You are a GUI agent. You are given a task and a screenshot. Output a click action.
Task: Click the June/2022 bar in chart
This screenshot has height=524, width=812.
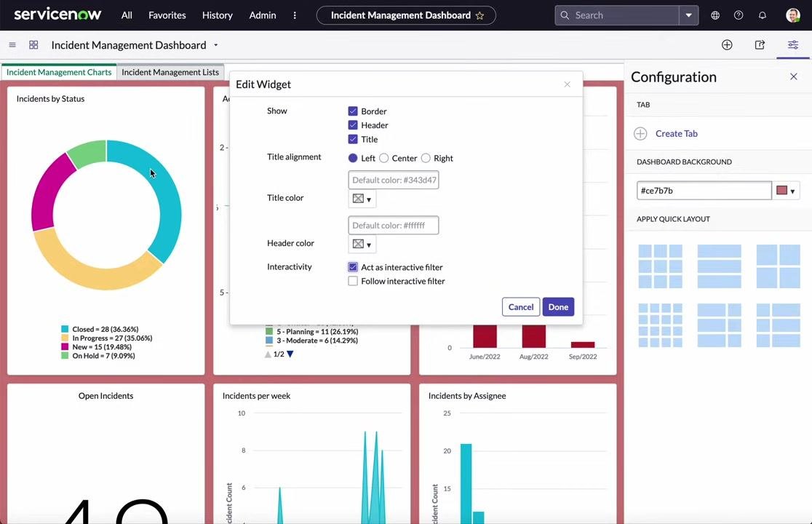click(x=485, y=336)
